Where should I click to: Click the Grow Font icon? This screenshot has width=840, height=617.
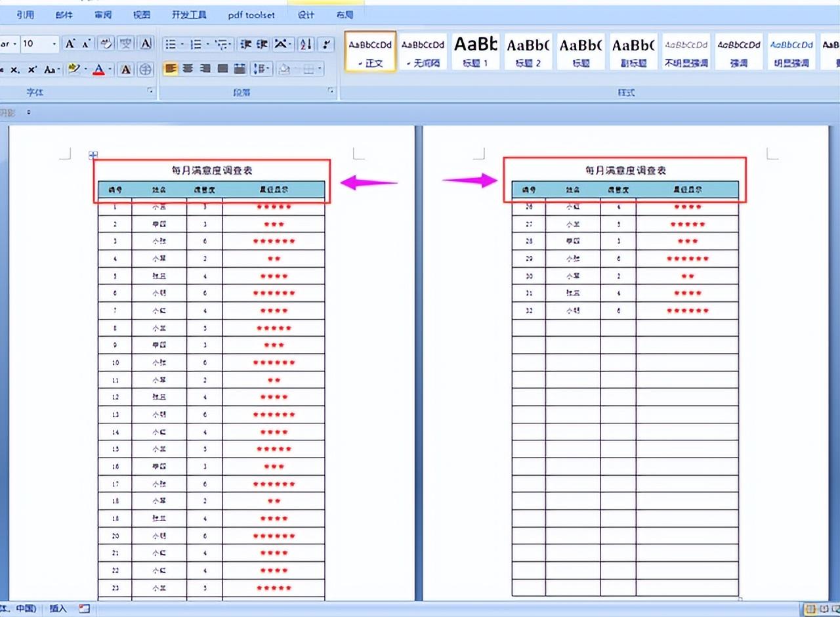(x=70, y=45)
